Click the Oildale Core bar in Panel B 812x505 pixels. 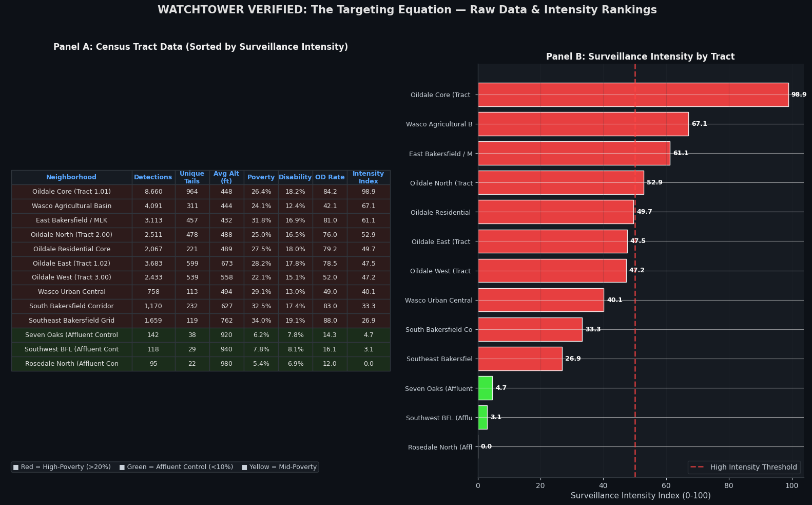633,95
